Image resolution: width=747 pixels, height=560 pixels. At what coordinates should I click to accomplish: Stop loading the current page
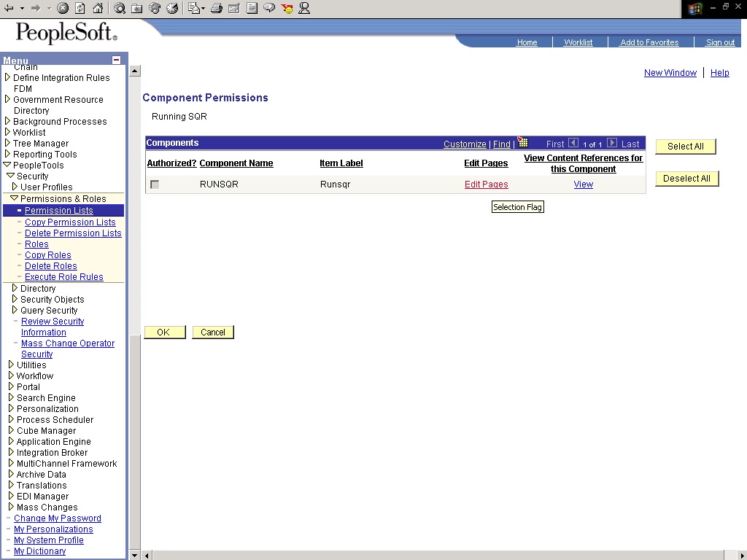(x=62, y=9)
